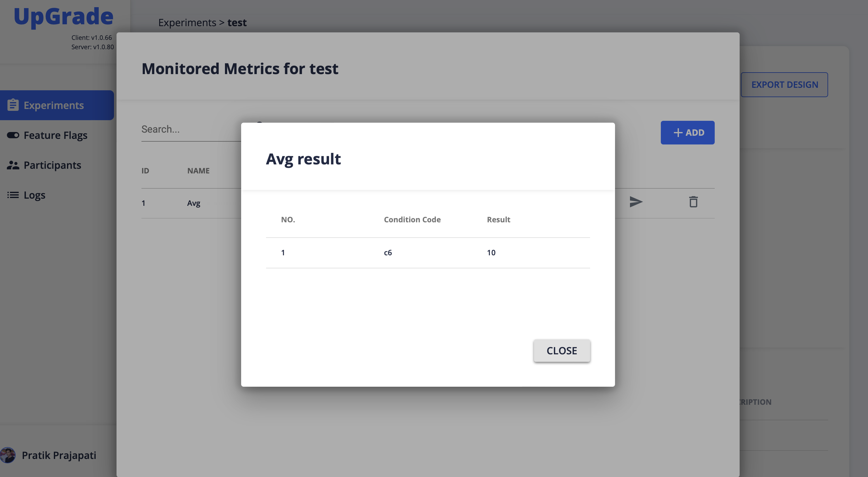Click the user avatar next to Pratik Prajapati

8,455
